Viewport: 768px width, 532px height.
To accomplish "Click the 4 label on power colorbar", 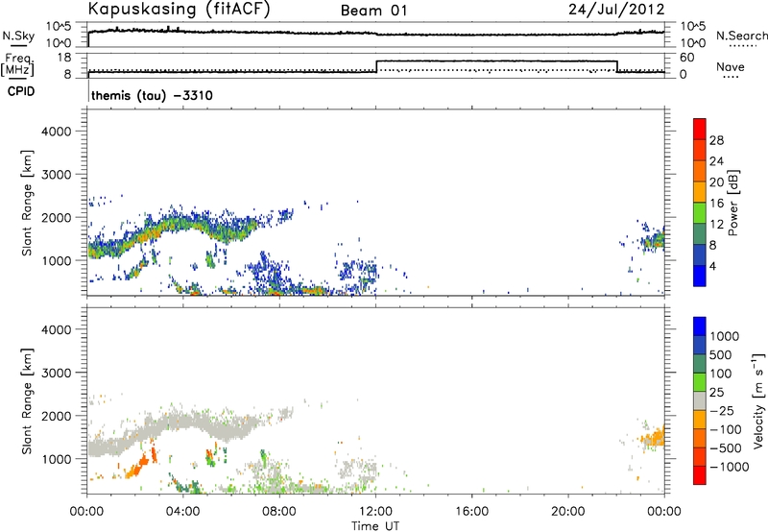I will [x=712, y=266].
